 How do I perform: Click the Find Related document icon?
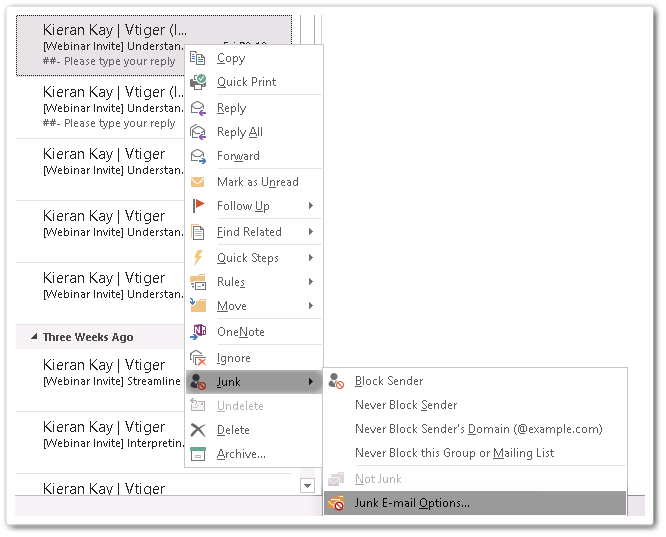[x=198, y=232]
